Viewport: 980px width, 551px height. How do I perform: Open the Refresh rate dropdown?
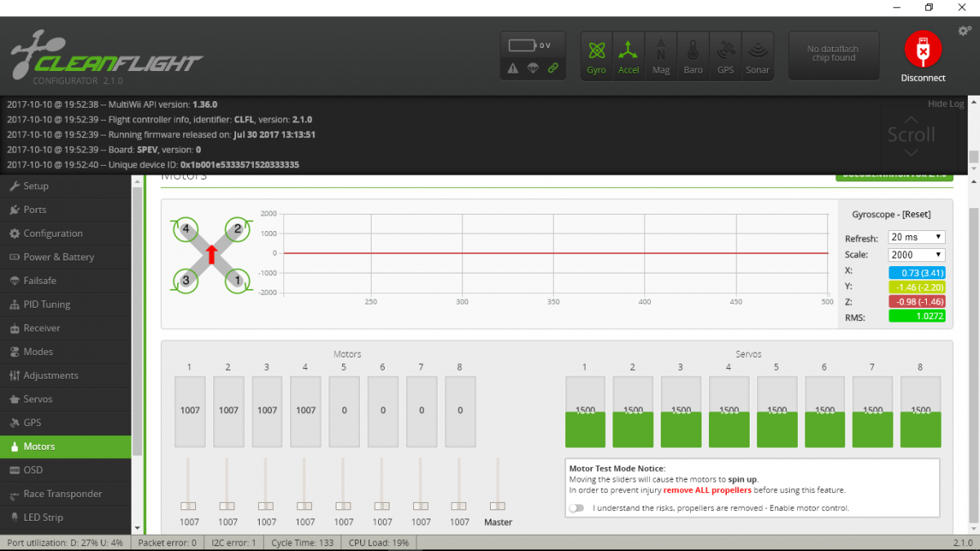[x=916, y=238]
